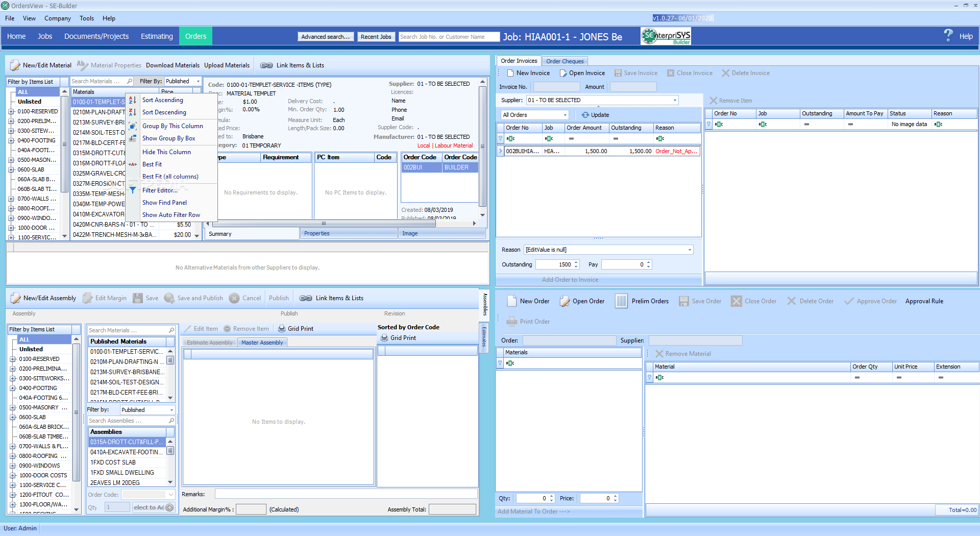Click the Delete Order X icon

791,301
